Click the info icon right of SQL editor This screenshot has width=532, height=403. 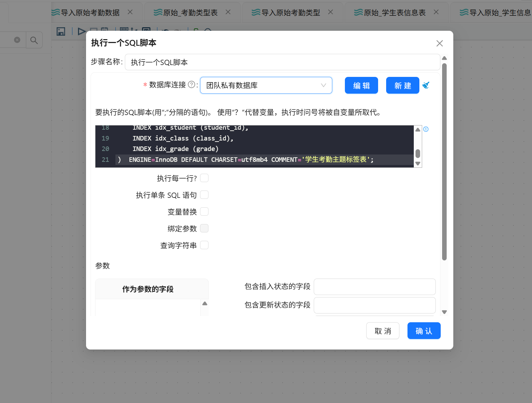click(426, 129)
